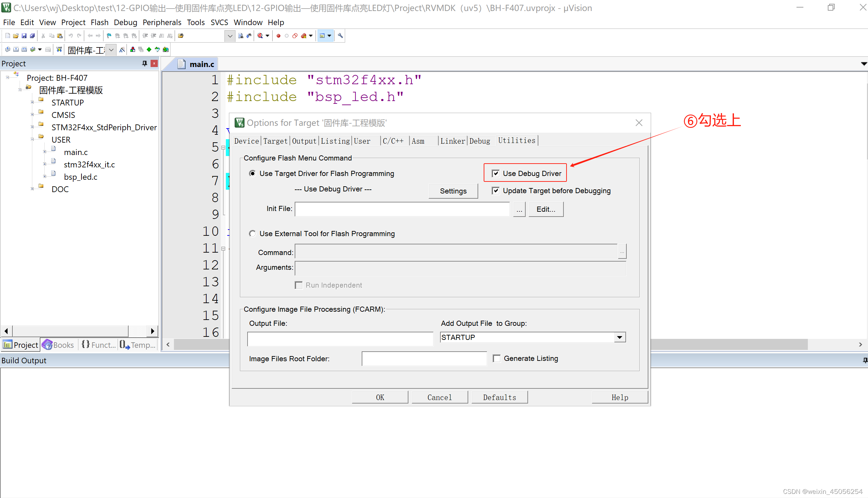Click the Help button in dialog
868x498 pixels.
(x=620, y=397)
